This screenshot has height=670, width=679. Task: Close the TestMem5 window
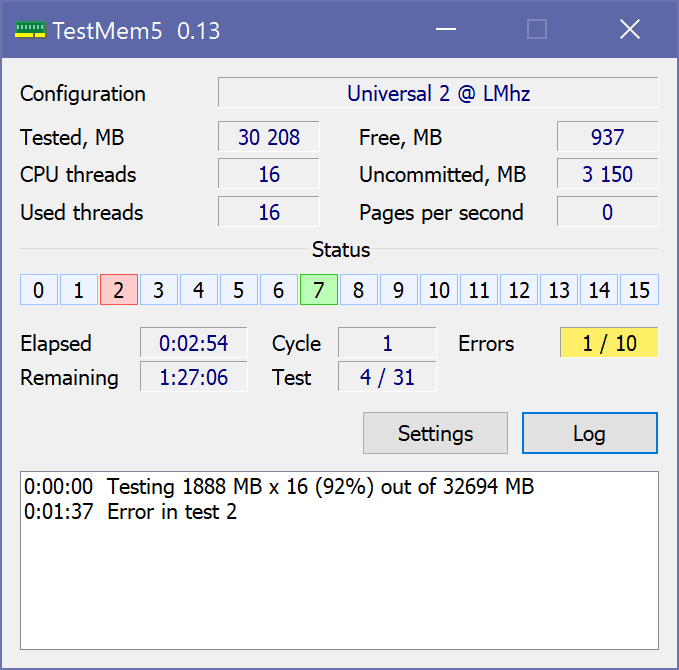[629, 30]
